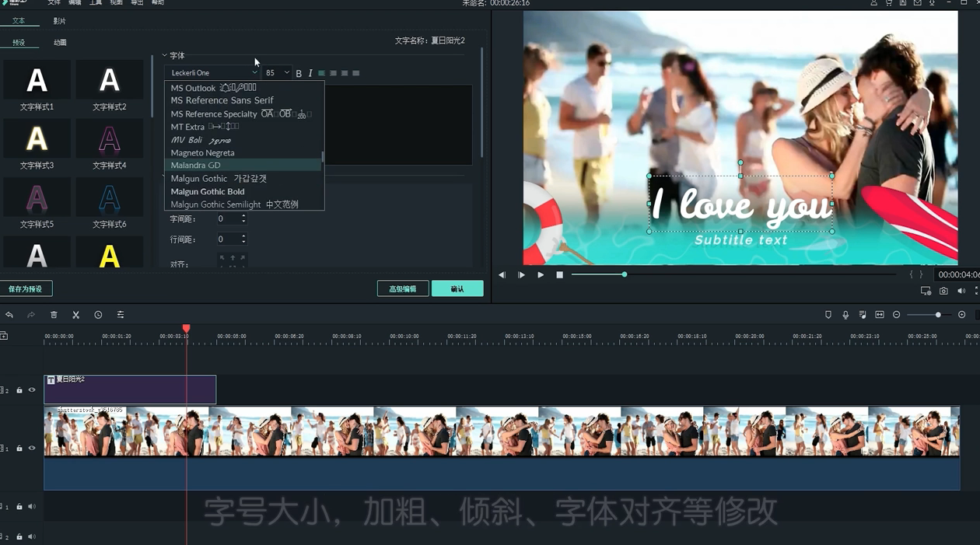The height and width of the screenshot is (545, 980).
Task: Mute audio track 2
Action: (32, 536)
